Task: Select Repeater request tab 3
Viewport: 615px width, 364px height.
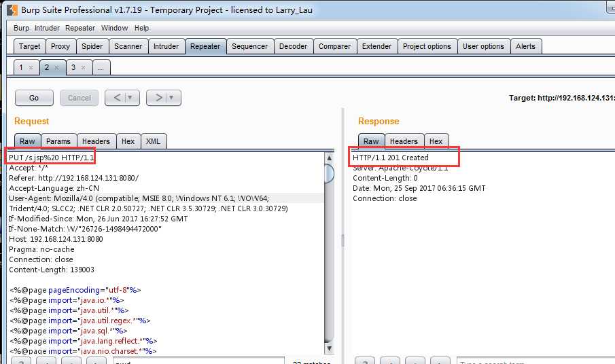Action: (73, 67)
